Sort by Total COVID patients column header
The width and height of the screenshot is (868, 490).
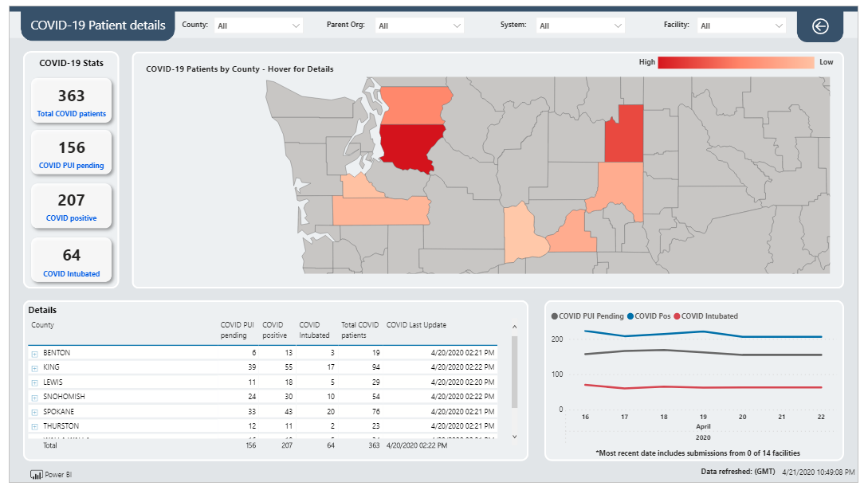[x=359, y=330]
